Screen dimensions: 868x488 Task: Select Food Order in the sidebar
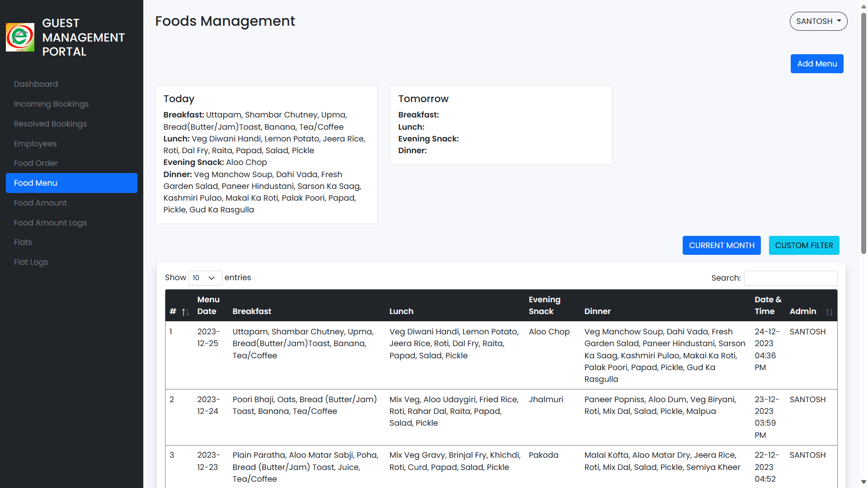(36, 163)
